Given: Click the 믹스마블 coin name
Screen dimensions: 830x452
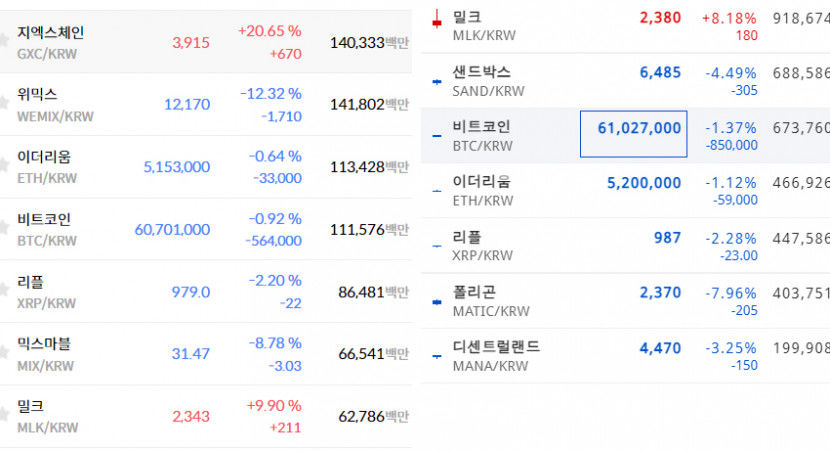Looking at the screenshot, I should tap(43, 344).
